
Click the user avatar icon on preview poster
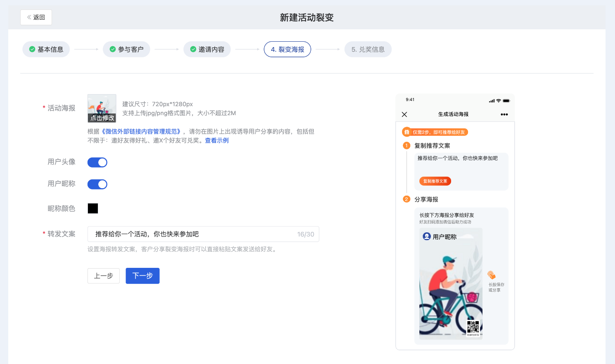coord(427,236)
